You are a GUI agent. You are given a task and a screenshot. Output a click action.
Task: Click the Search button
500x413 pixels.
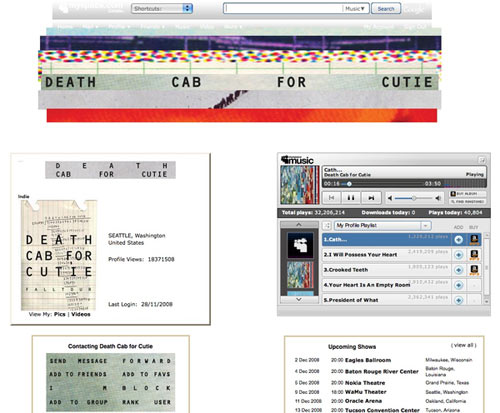click(386, 9)
